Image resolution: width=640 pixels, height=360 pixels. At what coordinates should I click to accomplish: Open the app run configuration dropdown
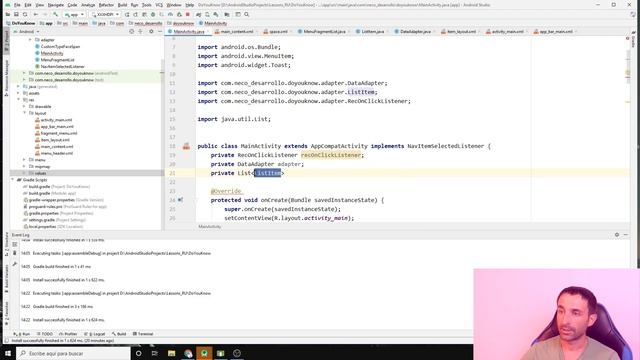coord(74,14)
